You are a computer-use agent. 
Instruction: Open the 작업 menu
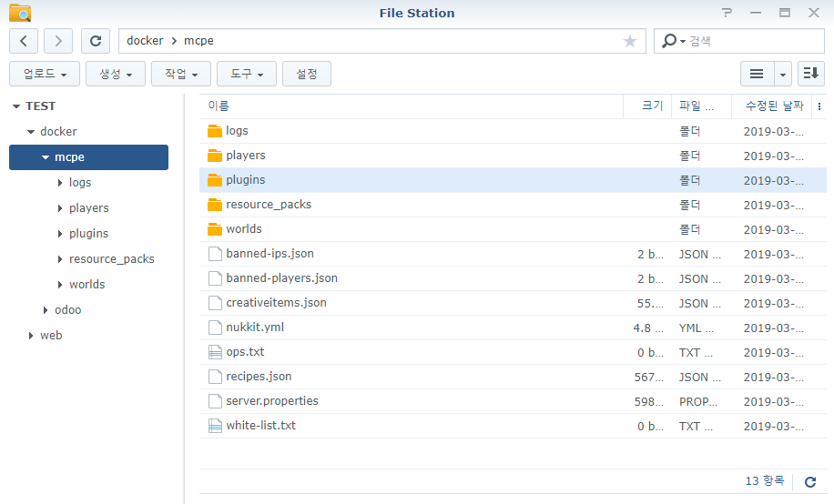pos(181,74)
